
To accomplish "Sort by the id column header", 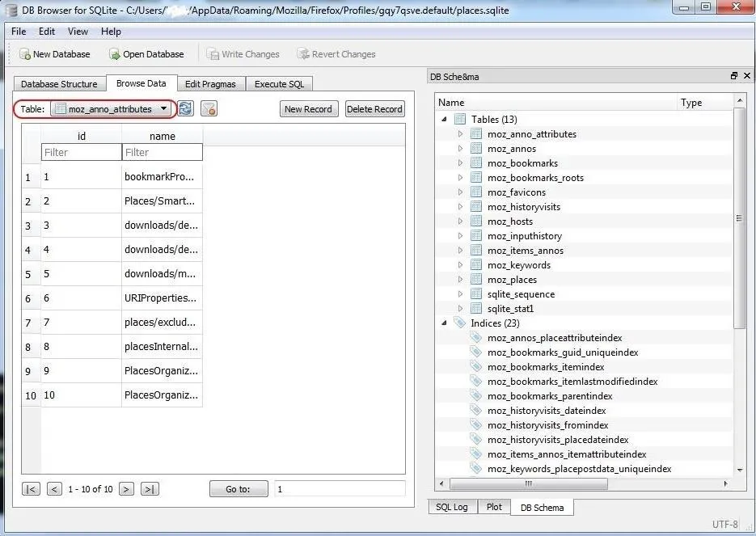I will (82, 137).
